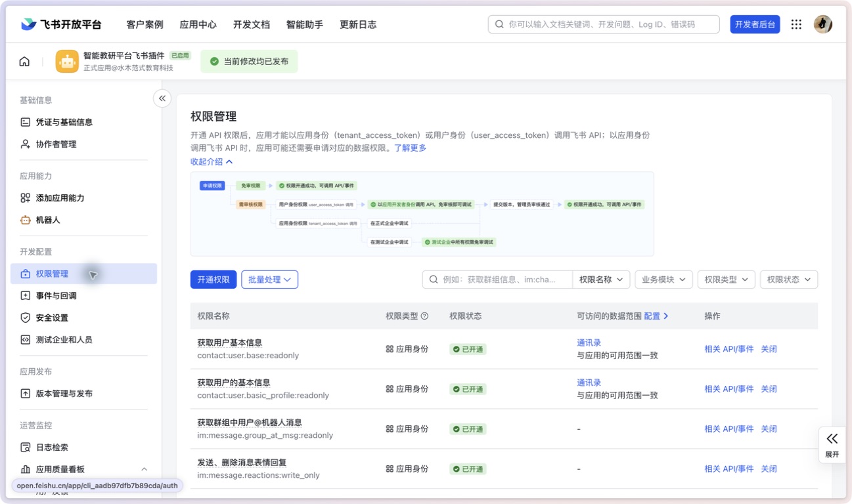
Task: Open 版本管理与发布 in sidebar
Action: [x=83, y=394]
